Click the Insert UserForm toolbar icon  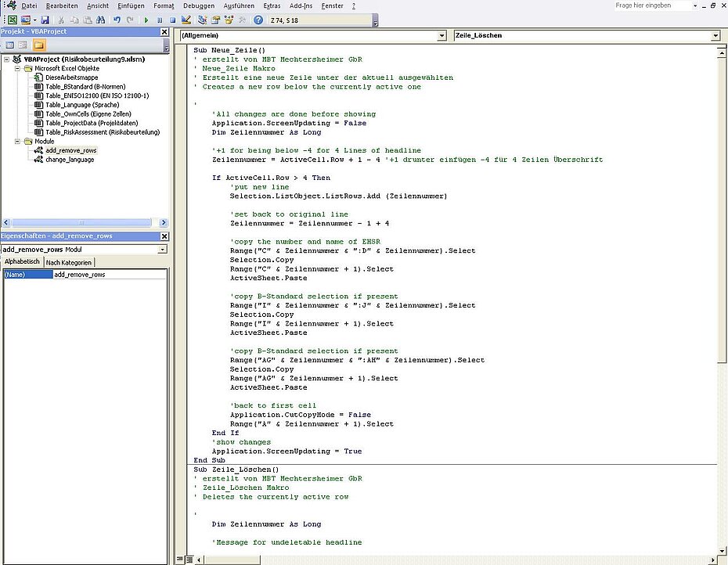point(26,20)
